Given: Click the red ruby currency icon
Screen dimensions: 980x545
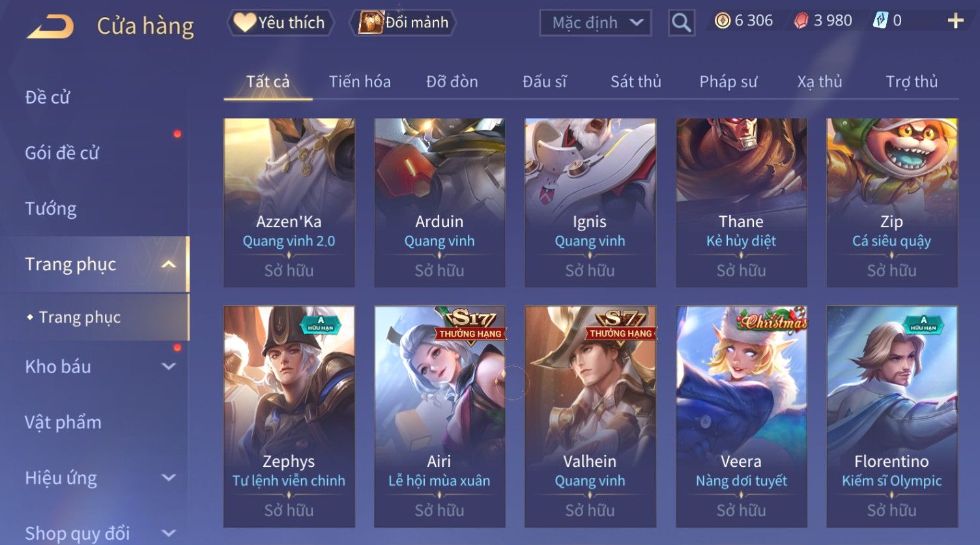Looking at the screenshot, I should pyautogui.click(x=801, y=21).
